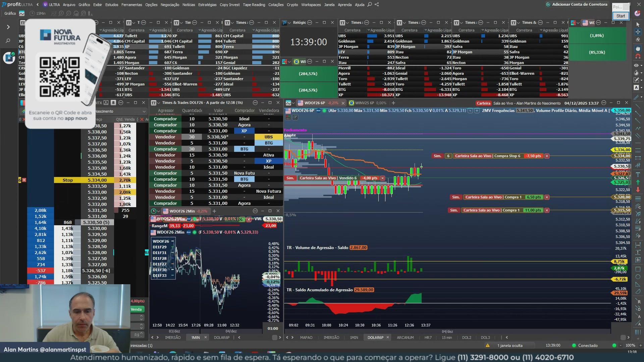Cancel the Compra Stop 6 order

(547, 156)
